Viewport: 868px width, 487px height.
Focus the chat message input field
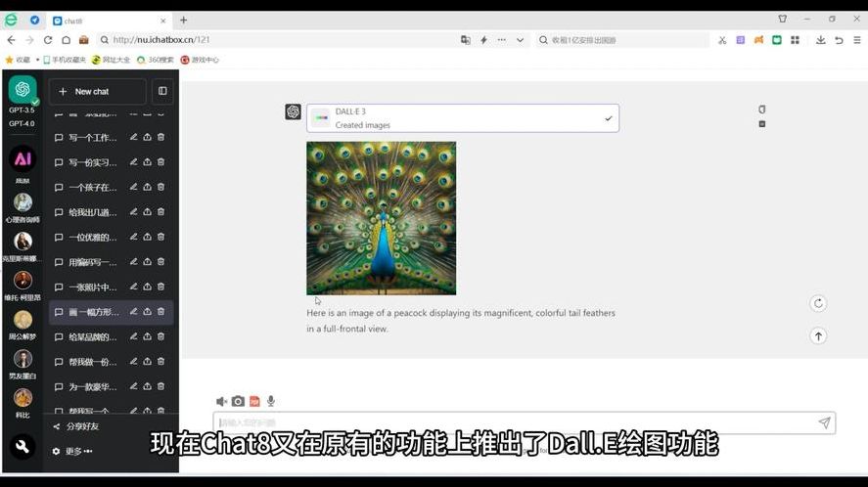(513, 422)
